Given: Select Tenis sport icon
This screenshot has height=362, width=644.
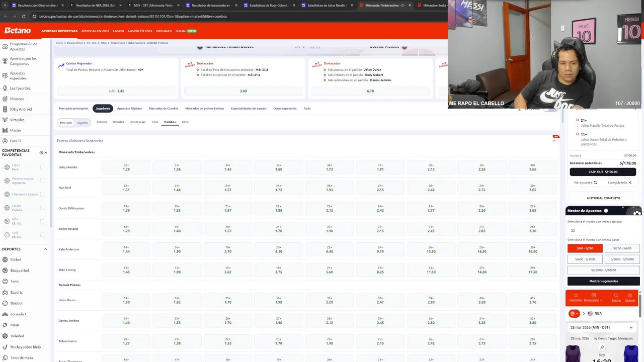Looking at the screenshot, I should point(5,282).
